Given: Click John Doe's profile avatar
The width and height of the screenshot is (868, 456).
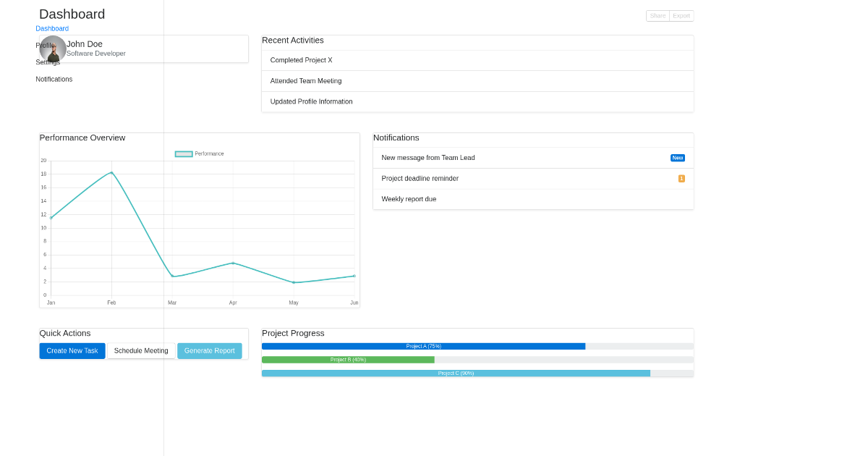Looking at the screenshot, I should [52, 48].
